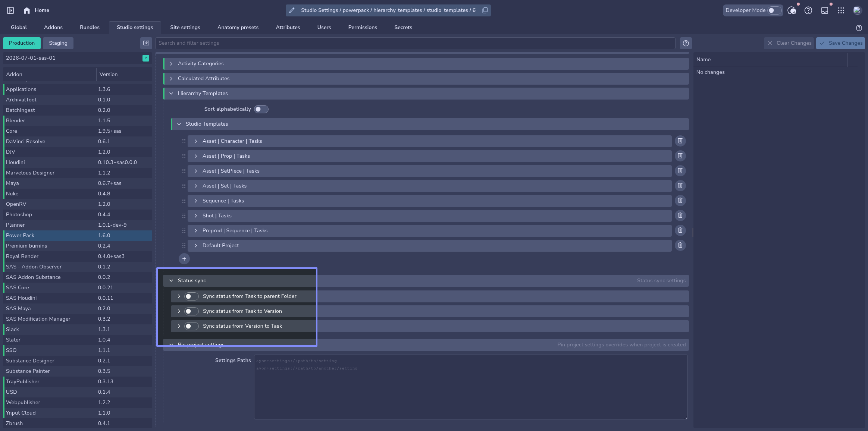The height and width of the screenshot is (431, 868).
Task: Open the Anatomy presets tab
Action: [238, 28]
